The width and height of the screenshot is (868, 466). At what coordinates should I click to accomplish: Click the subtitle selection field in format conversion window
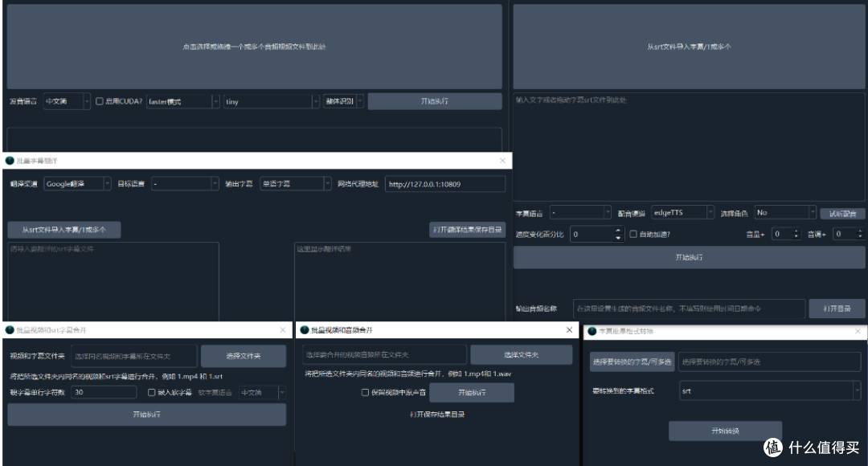(770, 362)
